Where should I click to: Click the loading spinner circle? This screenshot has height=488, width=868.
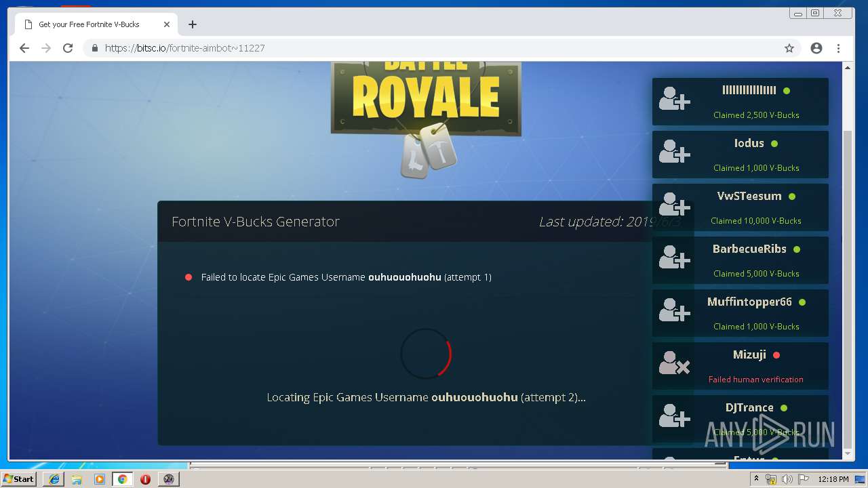[426, 353]
